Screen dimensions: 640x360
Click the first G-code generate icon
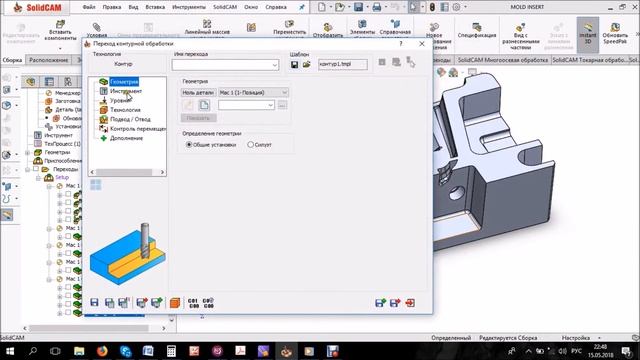click(x=193, y=303)
